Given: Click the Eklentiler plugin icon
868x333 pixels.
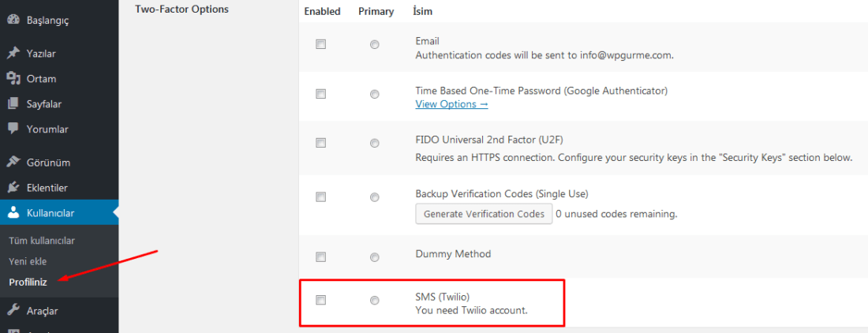Looking at the screenshot, I should click(x=13, y=188).
